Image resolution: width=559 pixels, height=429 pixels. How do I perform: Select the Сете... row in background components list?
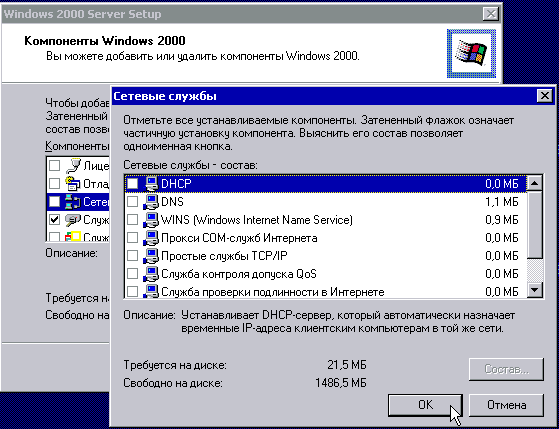point(78,202)
